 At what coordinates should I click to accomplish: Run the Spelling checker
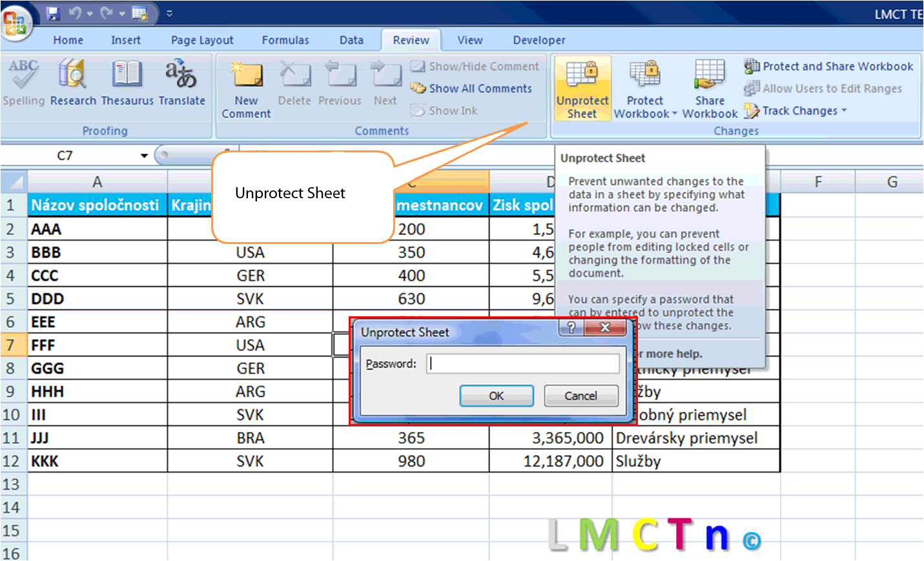coord(23,83)
